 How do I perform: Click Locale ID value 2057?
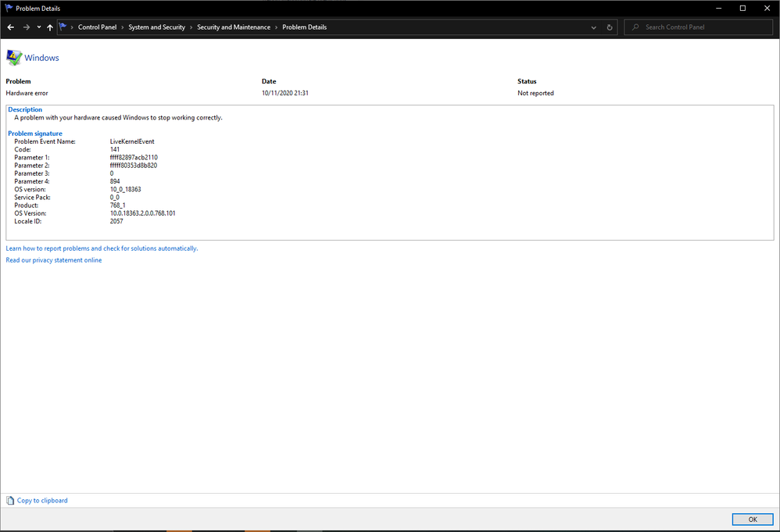116,221
